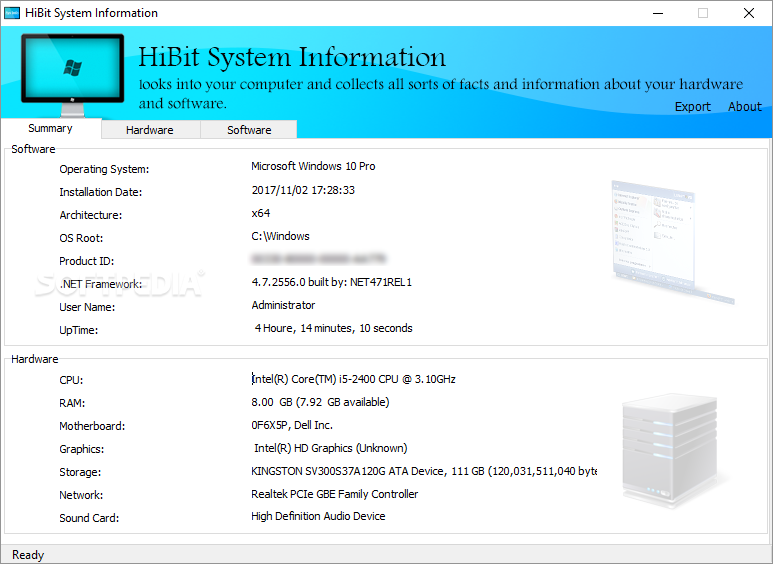Image resolution: width=773 pixels, height=564 pixels.
Task: Click the Ready status bar text
Action: click(28, 555)
